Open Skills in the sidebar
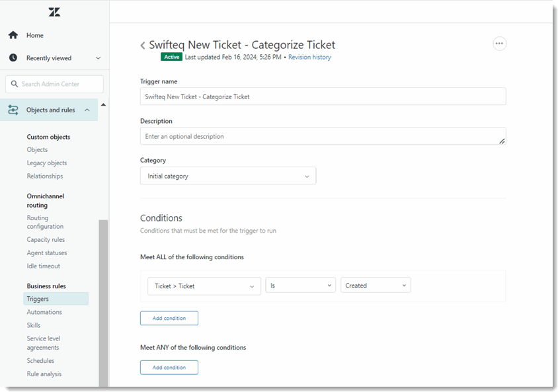 [x=34, y=325]
